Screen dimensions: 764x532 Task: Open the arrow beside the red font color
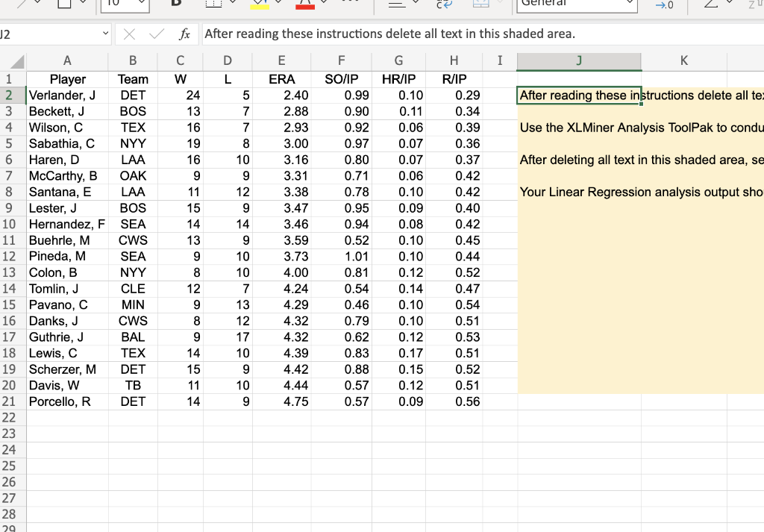(x=325, y=2)
